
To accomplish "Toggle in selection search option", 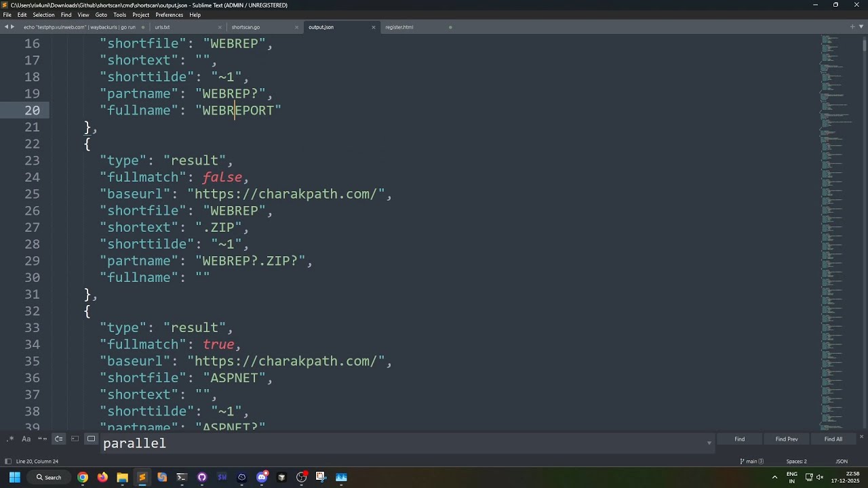I will (x=75, y=439).
